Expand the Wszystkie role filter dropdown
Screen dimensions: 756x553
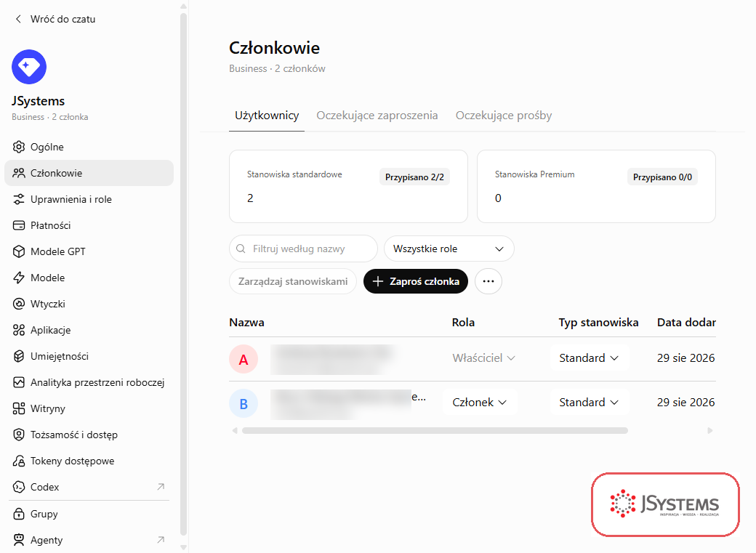(449, 249)
